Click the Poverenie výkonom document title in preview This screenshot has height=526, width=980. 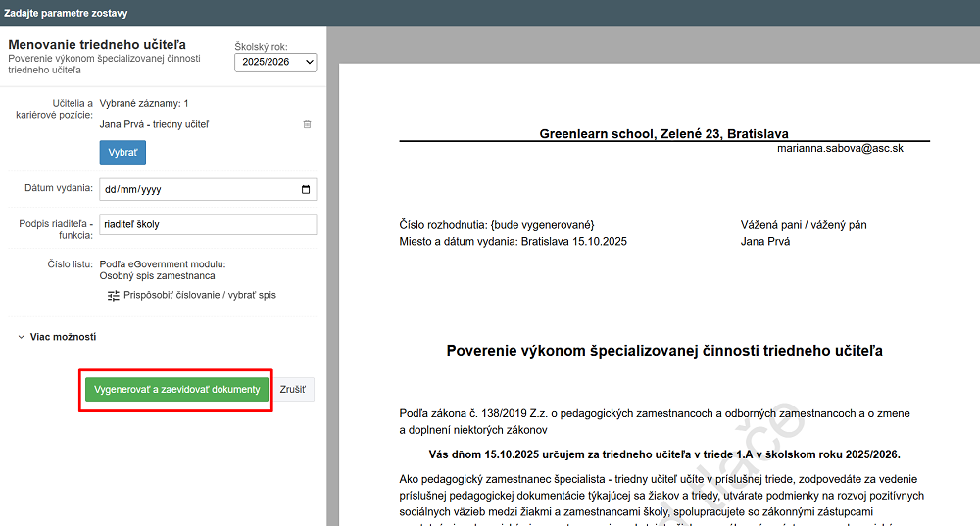tap(663, 350)
